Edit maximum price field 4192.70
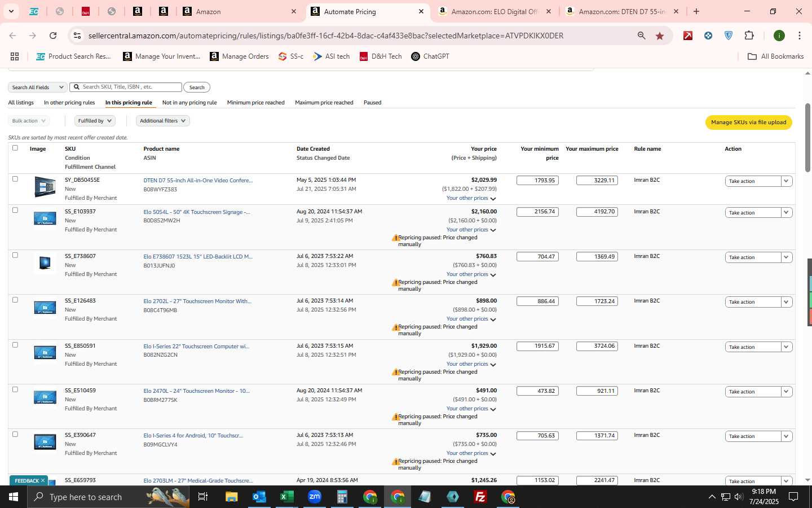The width and height of the screenshot is (812, 508). point(597,212)
